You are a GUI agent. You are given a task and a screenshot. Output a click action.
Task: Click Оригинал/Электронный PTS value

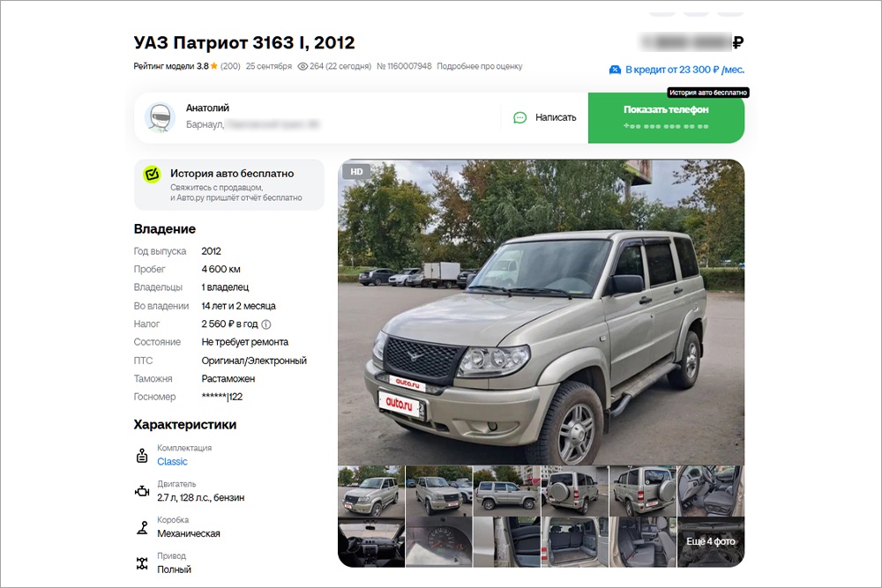(254, 361)
